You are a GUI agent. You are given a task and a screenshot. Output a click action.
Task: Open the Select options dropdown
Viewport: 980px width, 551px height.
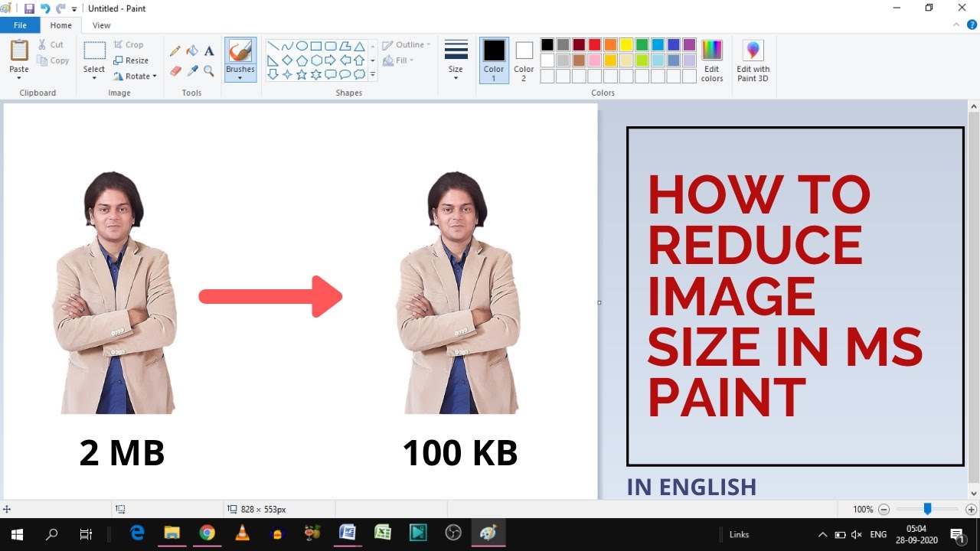pos(94,77)
